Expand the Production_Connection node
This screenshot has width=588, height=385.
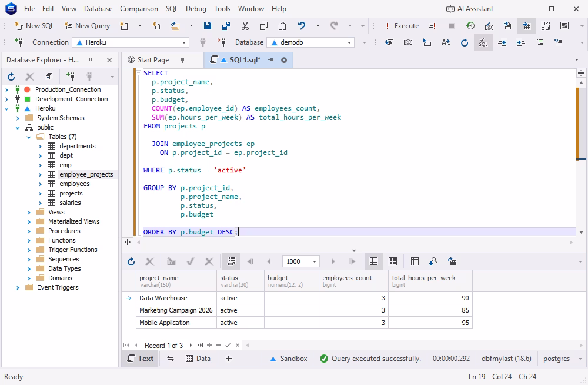tap(6, 89)
